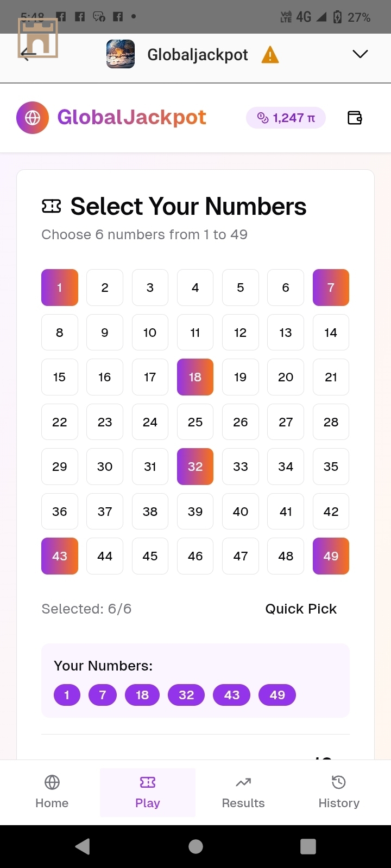Tap the 1,247 π balance pill
The image size is (391, 868).
click(x=286, y=118)
